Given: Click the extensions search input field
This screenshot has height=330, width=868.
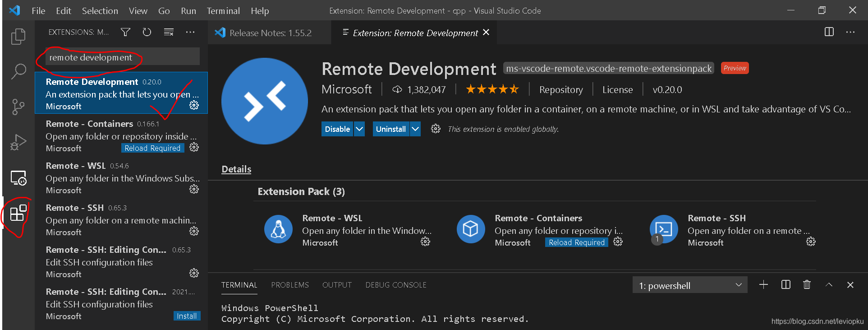Looking at the screenshot, I should point(122,57).
